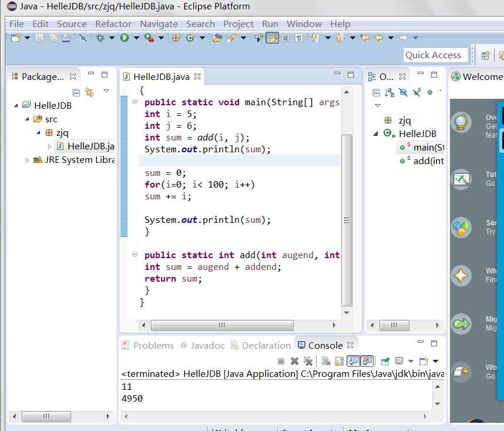Click the New Java Class icon
The image size is (504, 431).
click(190, 38)
